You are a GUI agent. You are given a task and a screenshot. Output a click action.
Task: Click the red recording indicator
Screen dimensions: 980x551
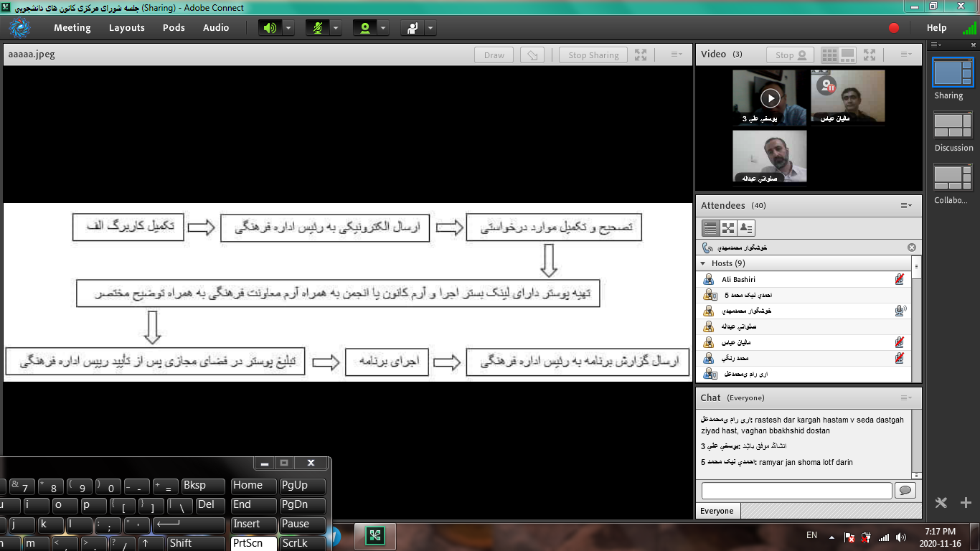(x=894, y=28)
